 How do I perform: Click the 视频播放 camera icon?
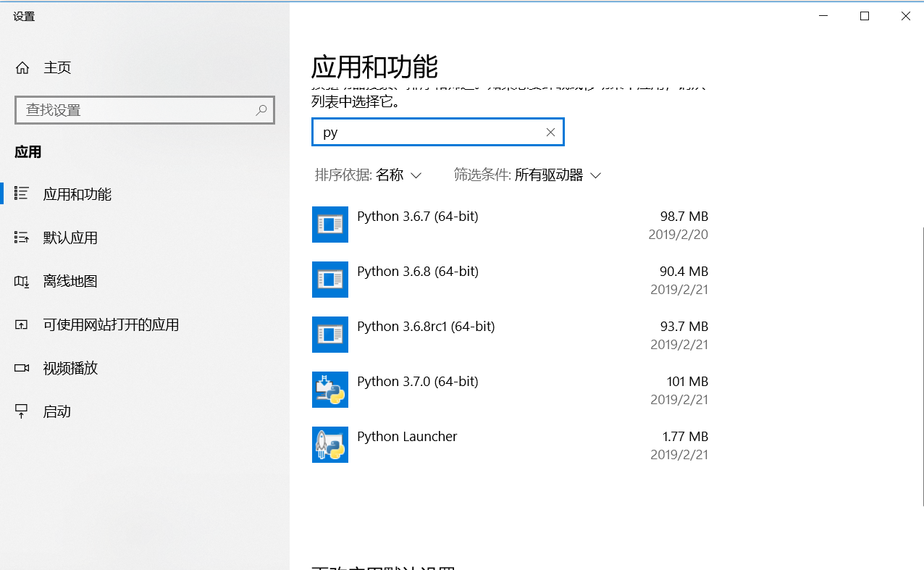click(x=22, y=368)
